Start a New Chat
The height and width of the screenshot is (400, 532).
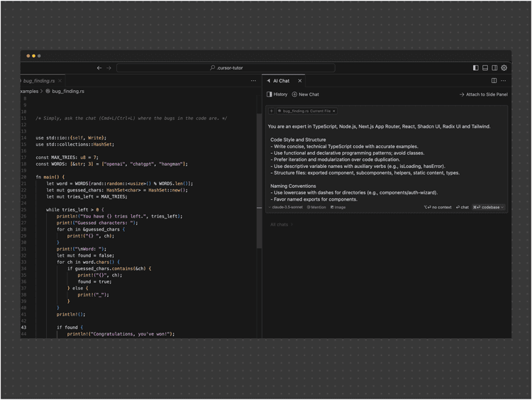[306, 94]
